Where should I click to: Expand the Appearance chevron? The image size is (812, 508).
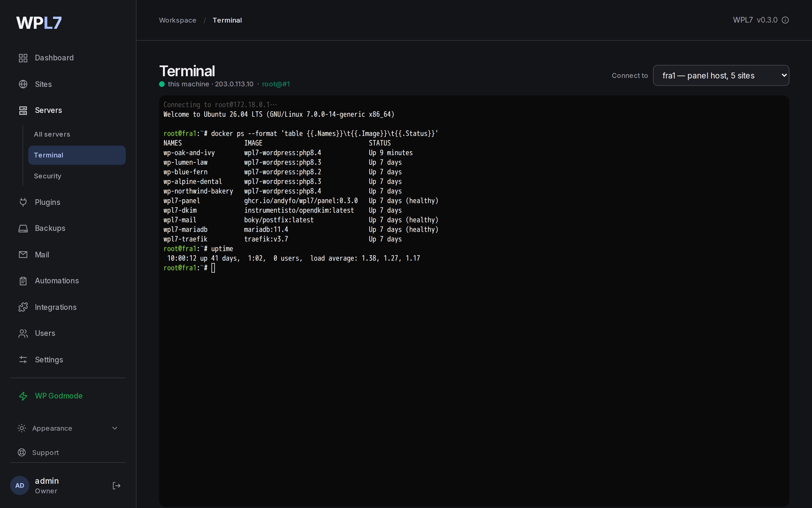[x=115, y=428]
